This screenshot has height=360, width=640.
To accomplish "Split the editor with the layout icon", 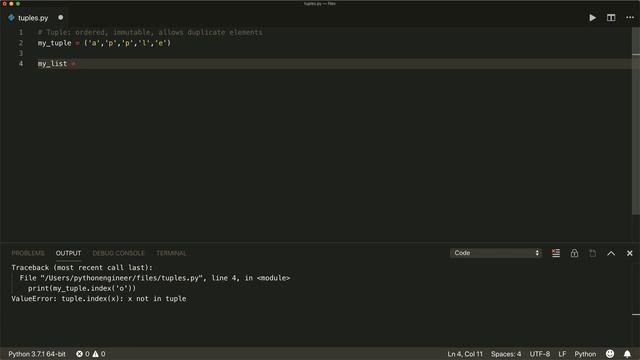I will [x=611, y=18].
